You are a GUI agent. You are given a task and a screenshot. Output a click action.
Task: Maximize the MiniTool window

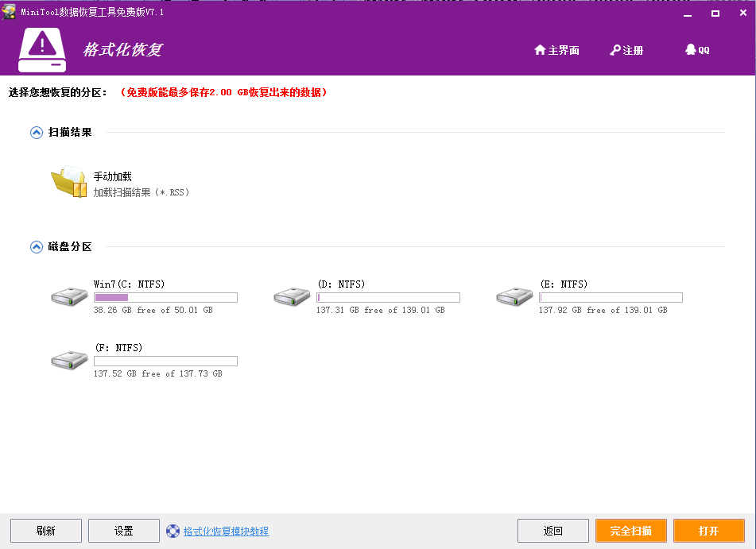coord(715,14)
